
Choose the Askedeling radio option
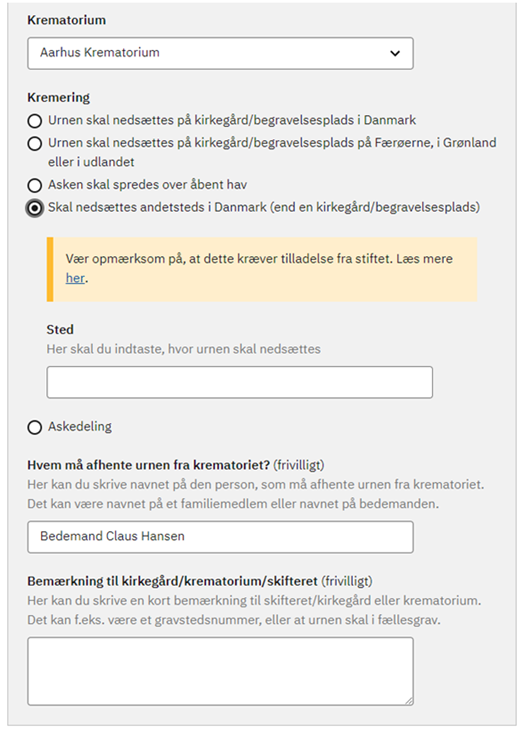[35, 427]
